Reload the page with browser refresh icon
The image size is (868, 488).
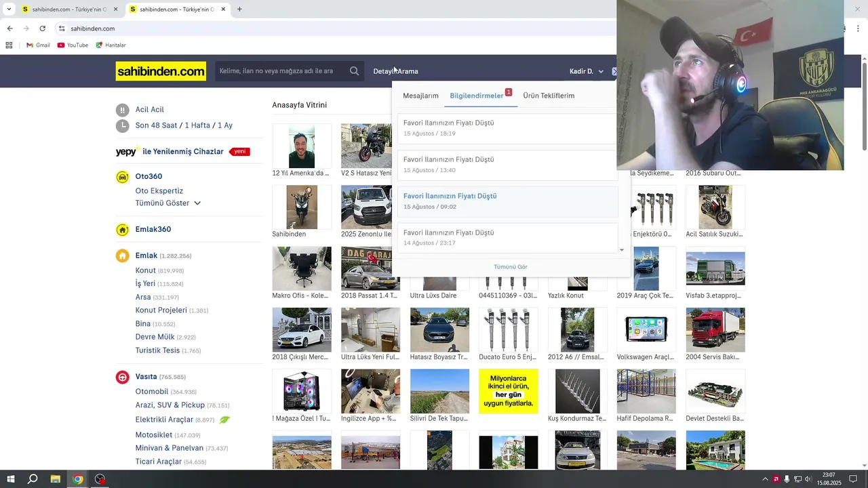coord(42,28)
